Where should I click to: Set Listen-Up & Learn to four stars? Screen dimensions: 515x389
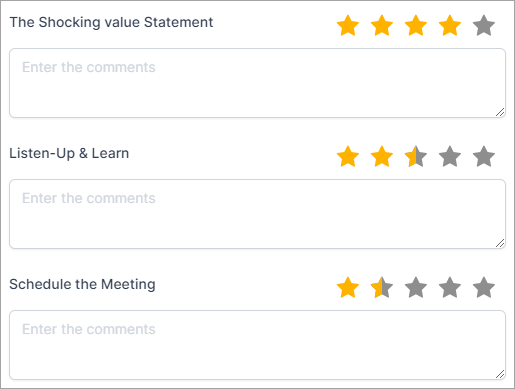click(x=450, y=156)
